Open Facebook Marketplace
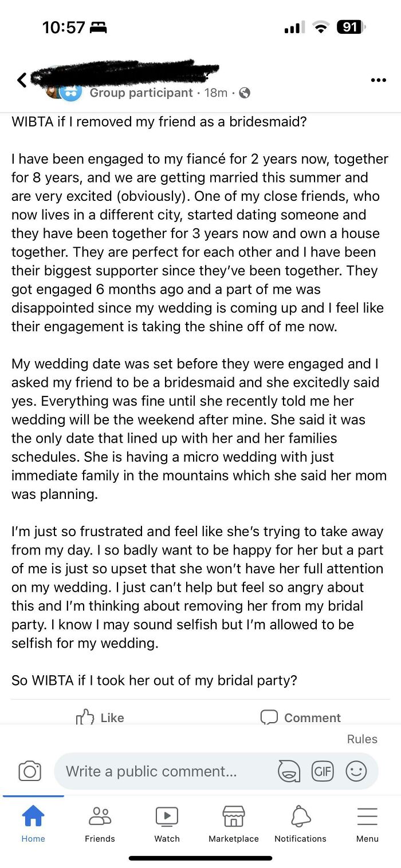The image size is (401, 868). tap(233, 824)
